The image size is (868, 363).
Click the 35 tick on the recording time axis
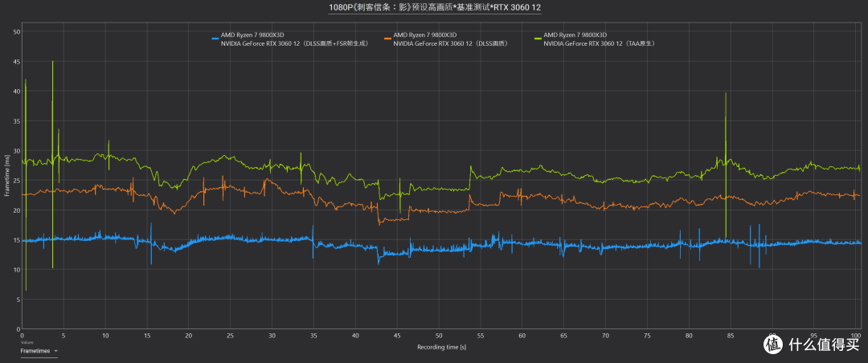[313, 336]
